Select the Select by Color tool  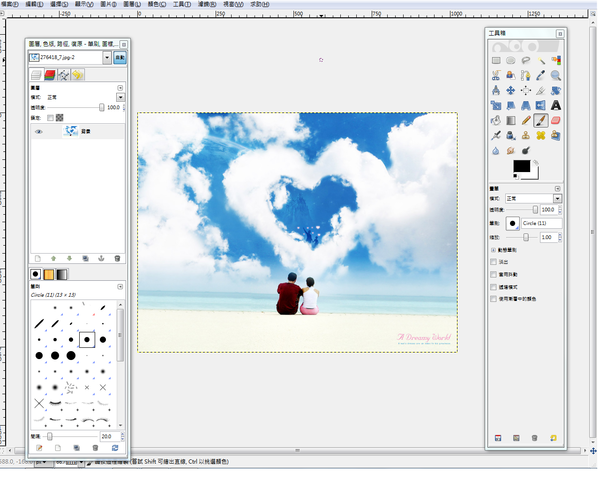pyautogui.click(x=556, y=60)
